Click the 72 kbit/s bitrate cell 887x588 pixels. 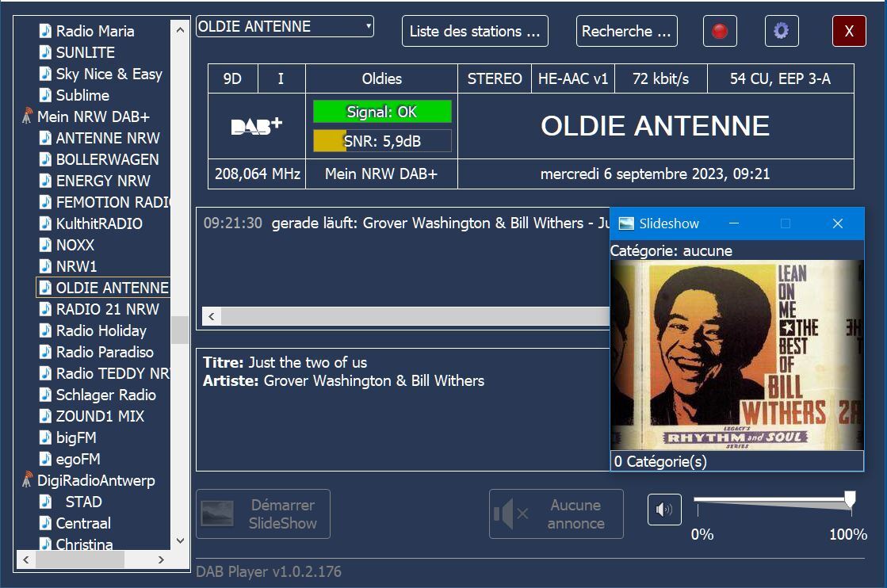(661, 78)
